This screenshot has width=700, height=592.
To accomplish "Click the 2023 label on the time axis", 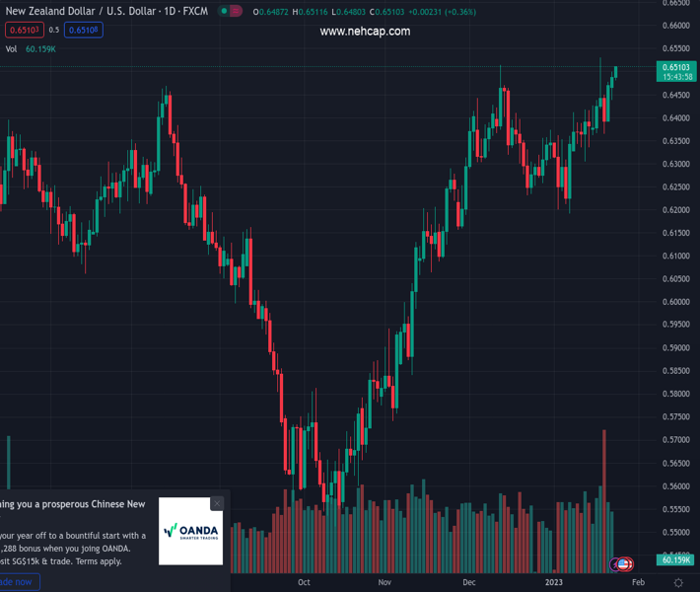I will point(554,582).
